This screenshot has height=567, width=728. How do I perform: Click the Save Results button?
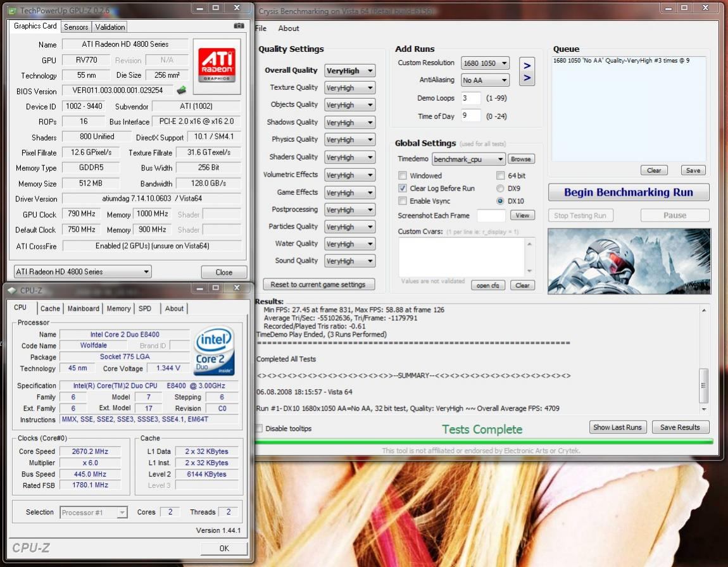680,427
